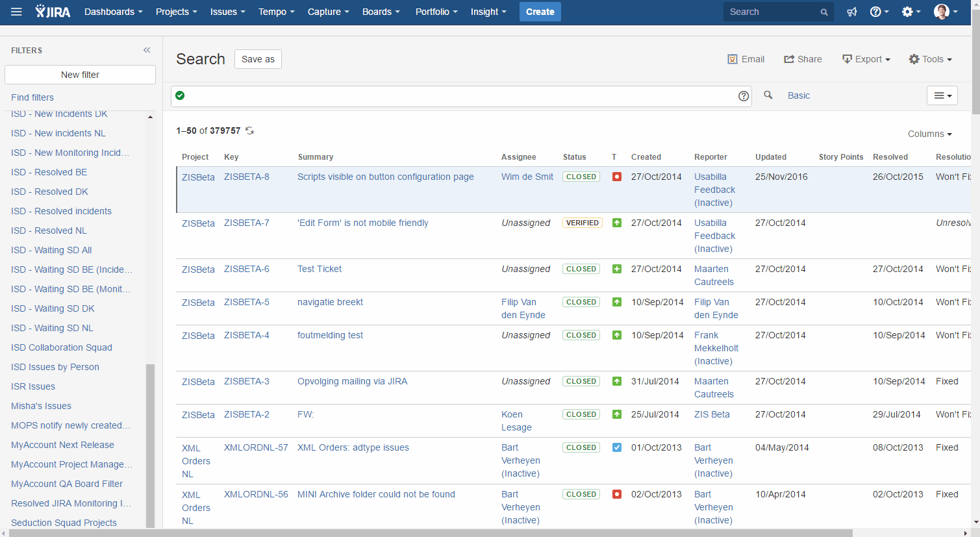The height and width of the screenshot is (537, 980).
Task: Click the search magnifier beside the query field
Action: click(768, 95)
